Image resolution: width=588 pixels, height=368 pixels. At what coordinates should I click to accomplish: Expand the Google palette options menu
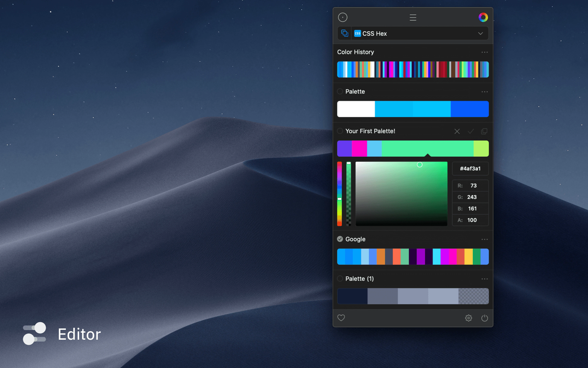(484, 239)
